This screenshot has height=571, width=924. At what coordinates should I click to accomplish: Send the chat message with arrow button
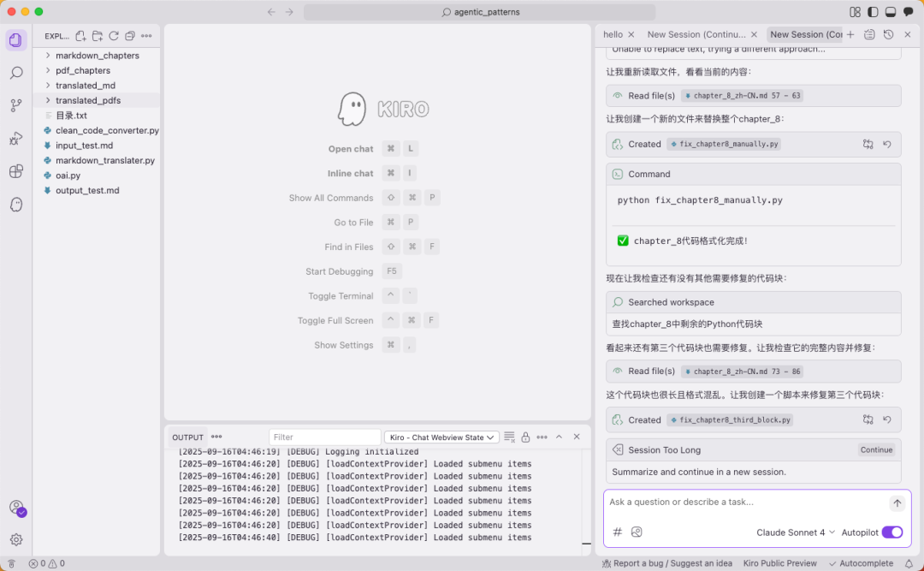click(897, 503)
